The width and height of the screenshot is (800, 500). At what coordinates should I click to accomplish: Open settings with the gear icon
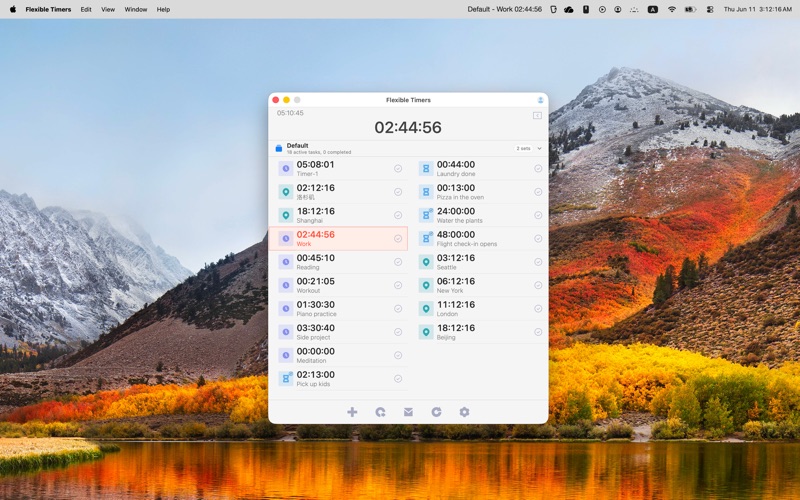pos(464,412)
